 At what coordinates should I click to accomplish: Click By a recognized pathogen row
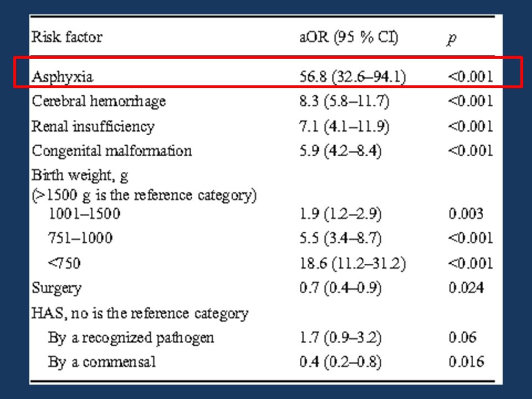(131, 338)
